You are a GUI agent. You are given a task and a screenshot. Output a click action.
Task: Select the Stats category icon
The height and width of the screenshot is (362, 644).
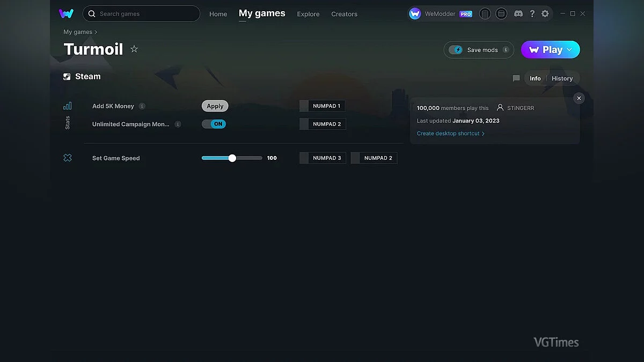point(68,106)
